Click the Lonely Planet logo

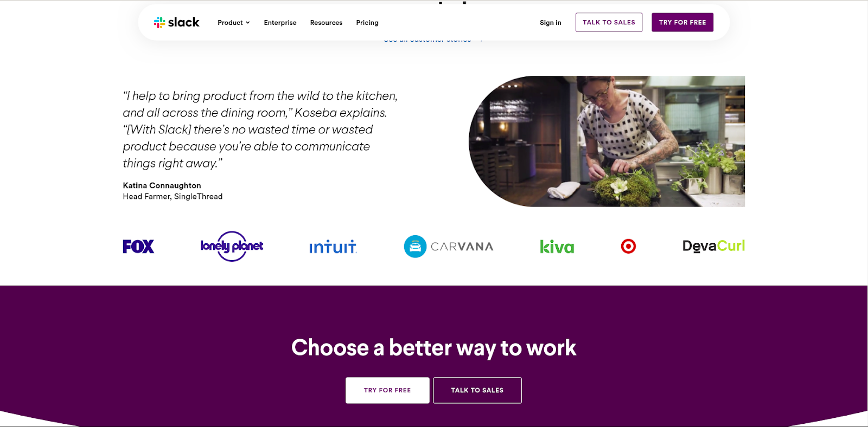(x=232, y=247)
